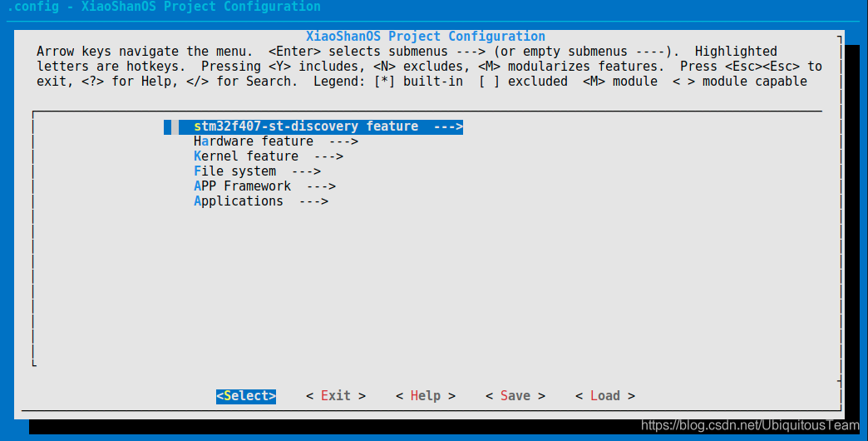The height and width of the screenshot is (441, 868).
Task: Open the APP Framework entry
Action: pos(242,186)
